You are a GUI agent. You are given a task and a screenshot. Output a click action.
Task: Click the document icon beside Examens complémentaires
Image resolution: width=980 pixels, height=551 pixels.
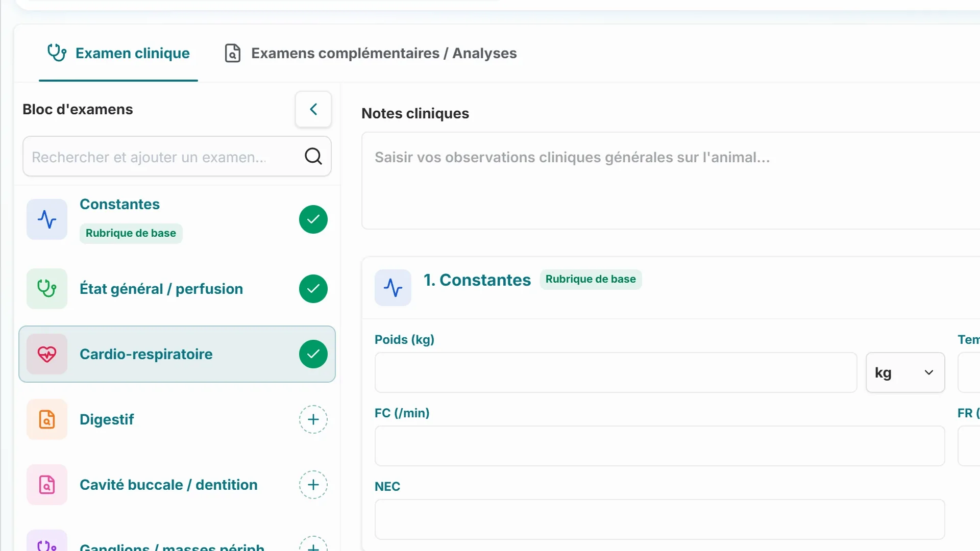[x=233, y=53]
